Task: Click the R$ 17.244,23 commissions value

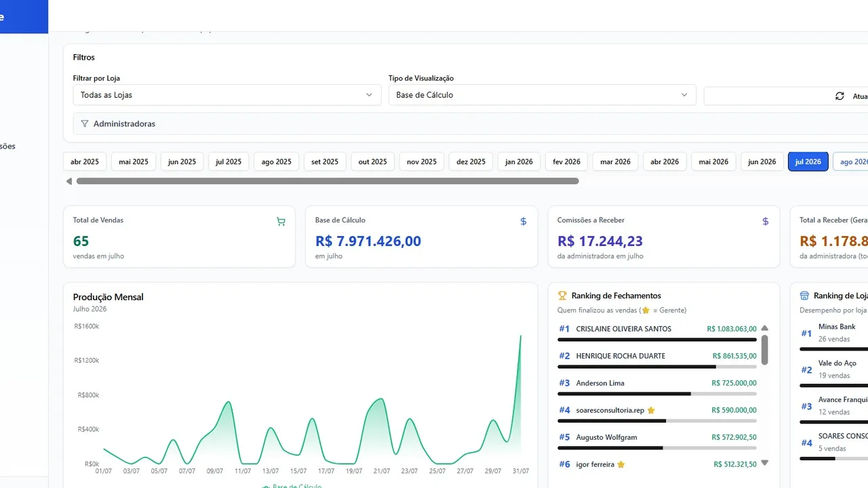Action: click(600, 241)
